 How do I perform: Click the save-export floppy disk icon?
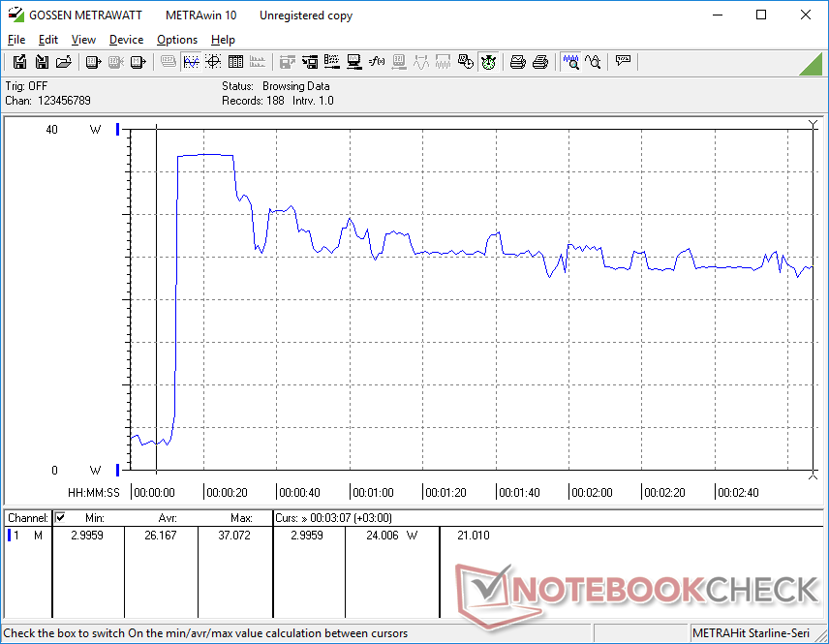[19, 62]
